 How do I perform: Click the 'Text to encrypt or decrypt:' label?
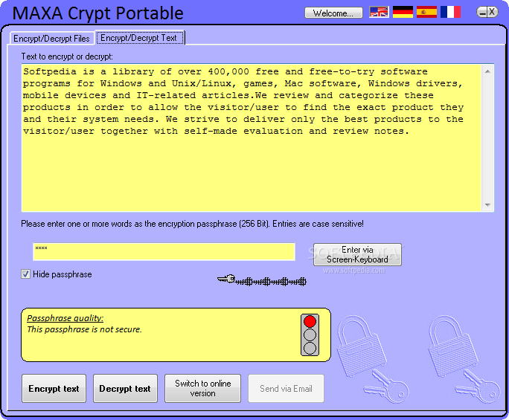pos(67,56)
